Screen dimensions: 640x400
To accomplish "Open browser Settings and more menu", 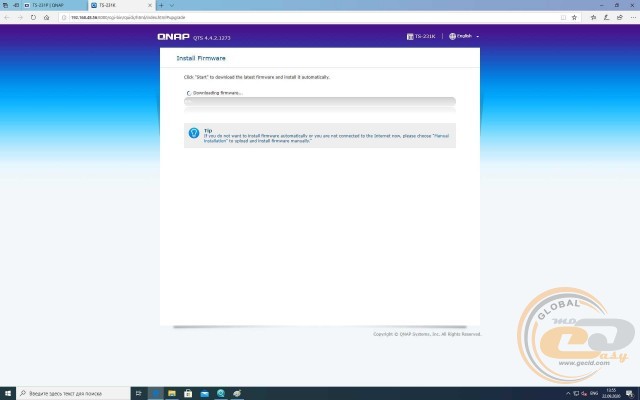I will point(633,18).
